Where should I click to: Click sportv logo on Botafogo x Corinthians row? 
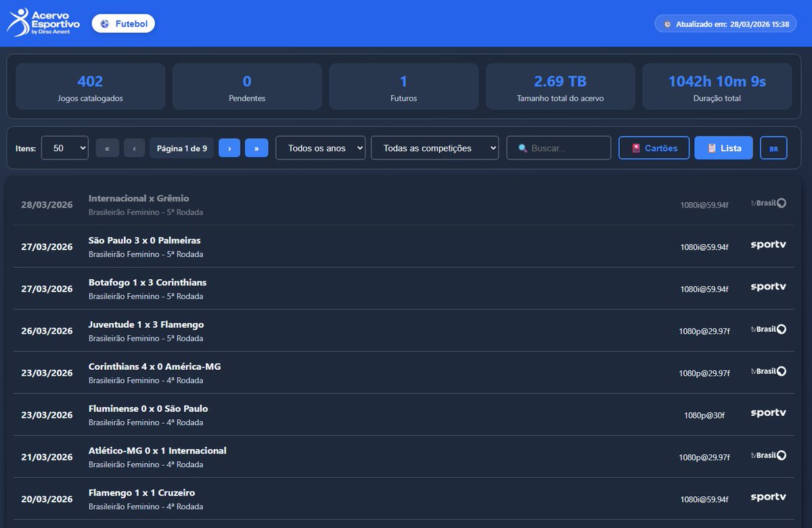coord(769,287)
